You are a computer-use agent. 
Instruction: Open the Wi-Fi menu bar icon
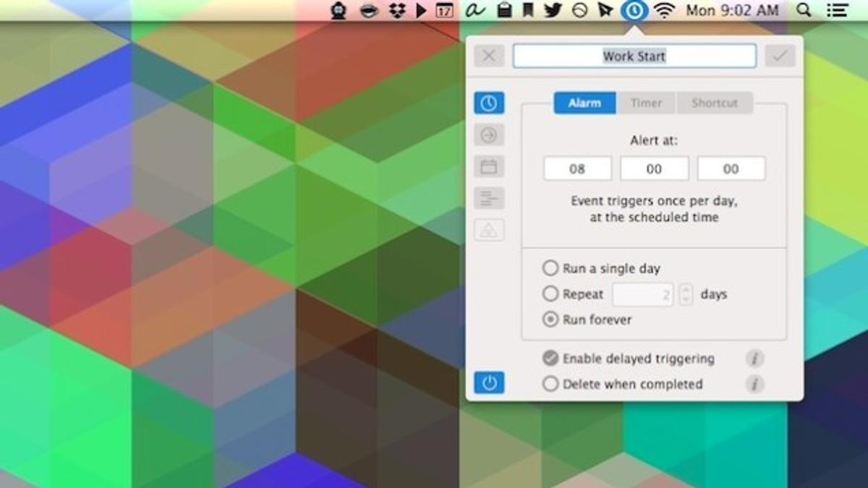(x=663, y=10)
